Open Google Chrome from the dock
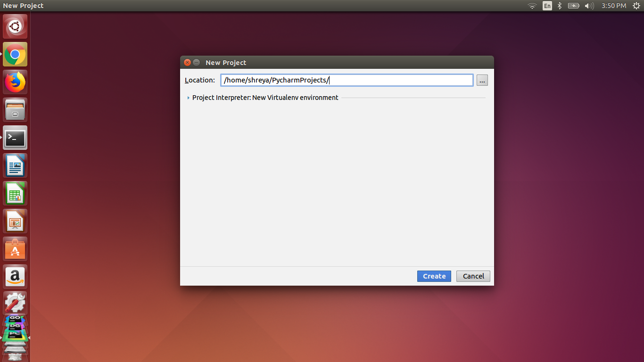This screenshot has height=362, width=644. (x=15, y=54)
